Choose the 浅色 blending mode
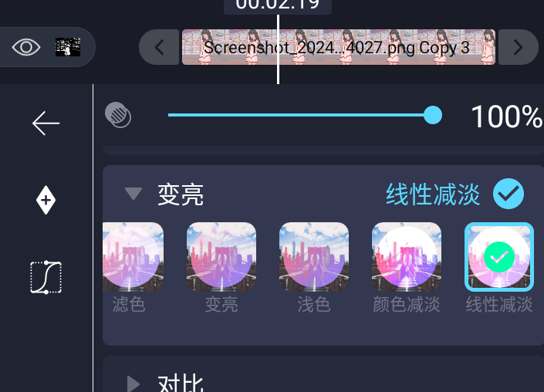Screen dimensions: 544x392 tap(314, 257)
